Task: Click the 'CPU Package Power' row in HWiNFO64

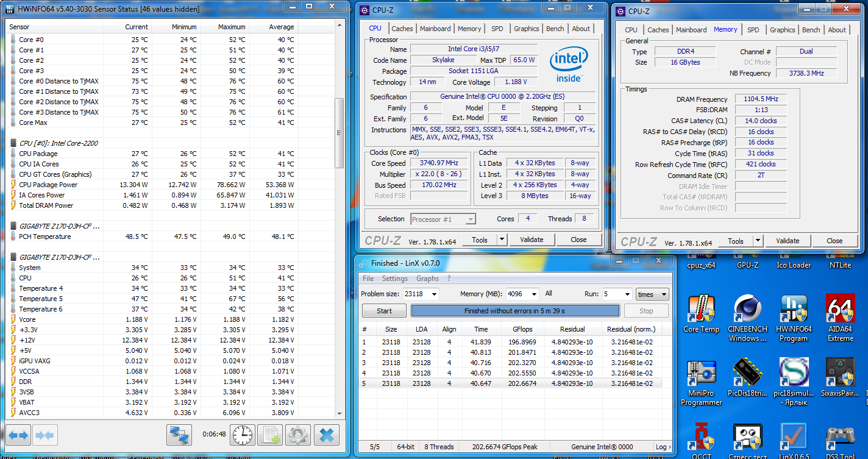Action: click(x=170, y=185)
